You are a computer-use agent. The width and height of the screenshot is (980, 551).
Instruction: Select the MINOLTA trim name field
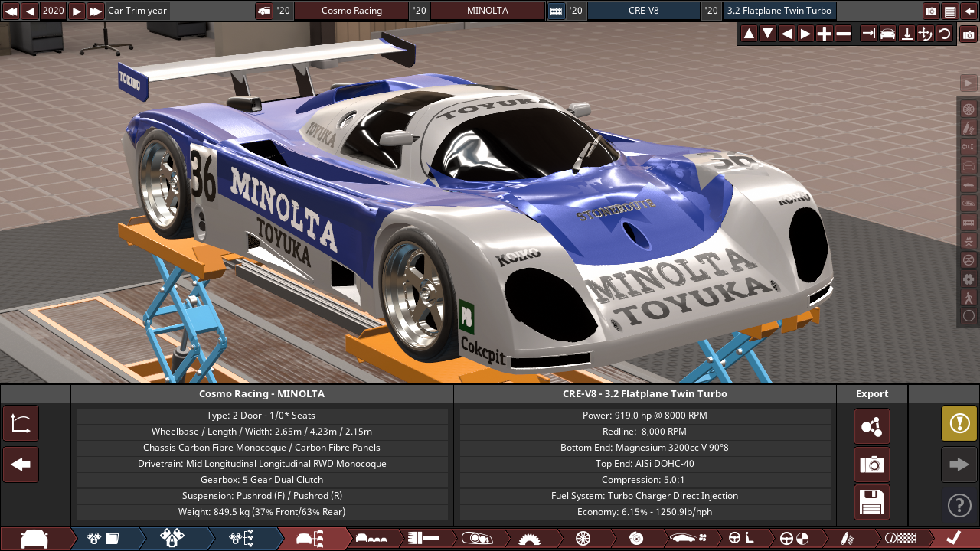[x=487, y=11]
